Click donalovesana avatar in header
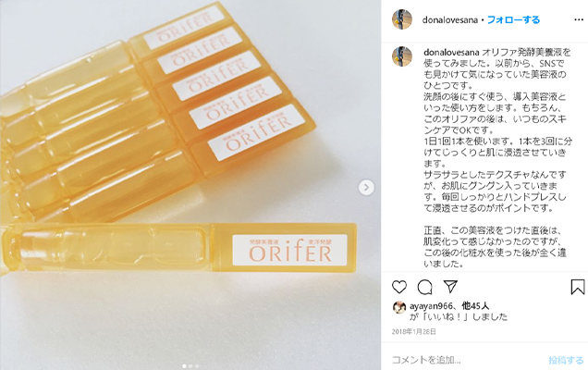This screenshot has width=588, height=370. point(402,19)
